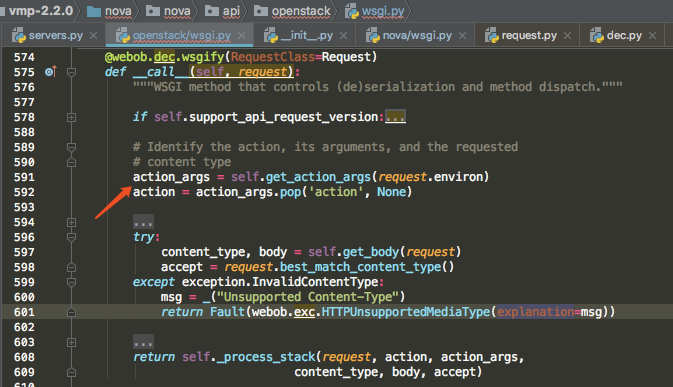Open the api folder in breadcrumb
This screenshot has width=673, height=387.
click(x=222, y=11)
